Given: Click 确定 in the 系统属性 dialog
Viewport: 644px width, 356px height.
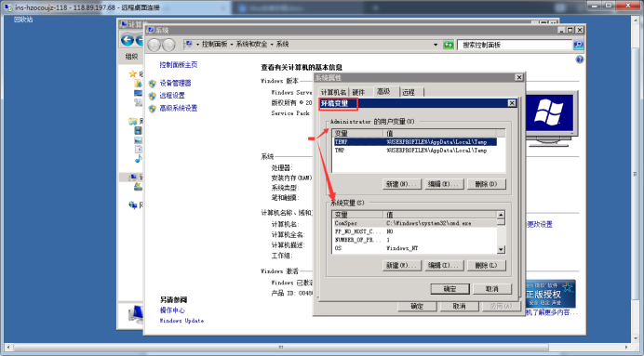Looking at the screenshot, I should 417,307.
